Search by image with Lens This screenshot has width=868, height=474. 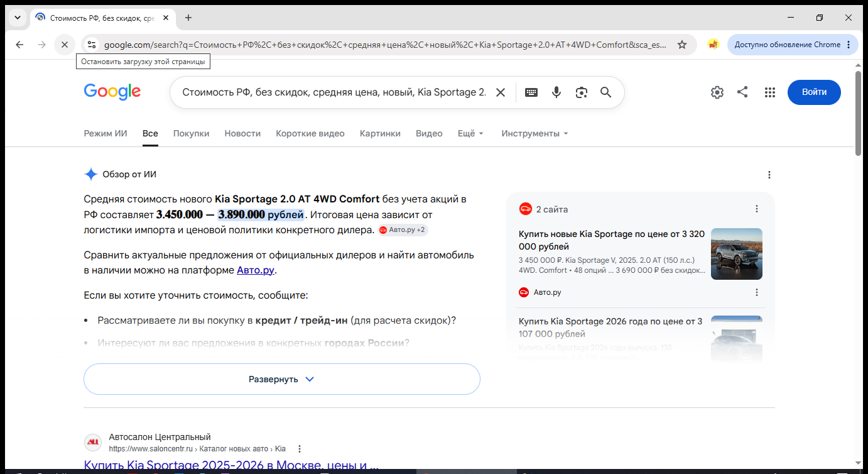[x=582, y=92]
